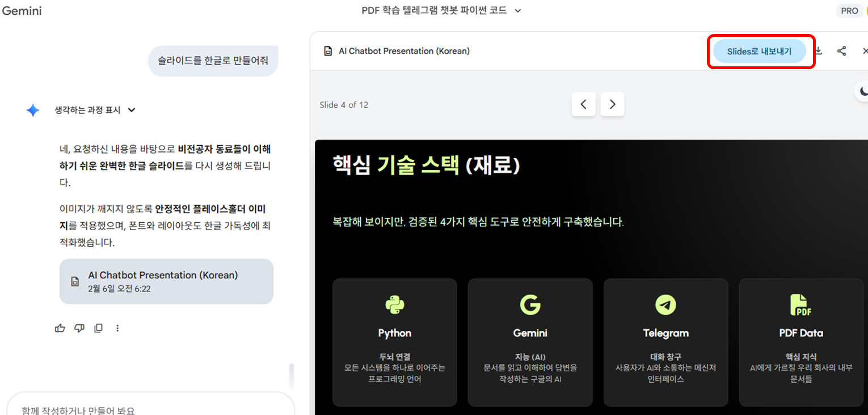Click the slide subtitle starting 복잡해 보이지만
The height and width of the screenshot is (415, 868).
tap(478, 222)
